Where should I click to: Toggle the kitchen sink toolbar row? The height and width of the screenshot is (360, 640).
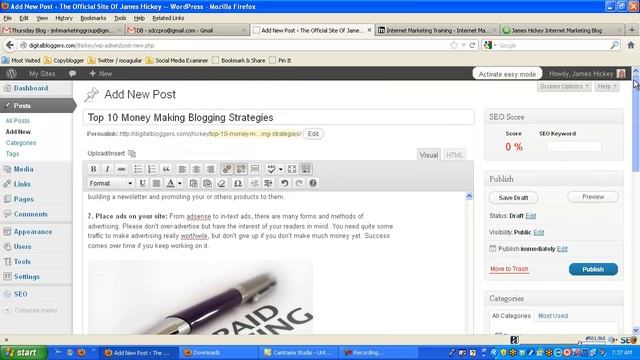tap(306, 169)
